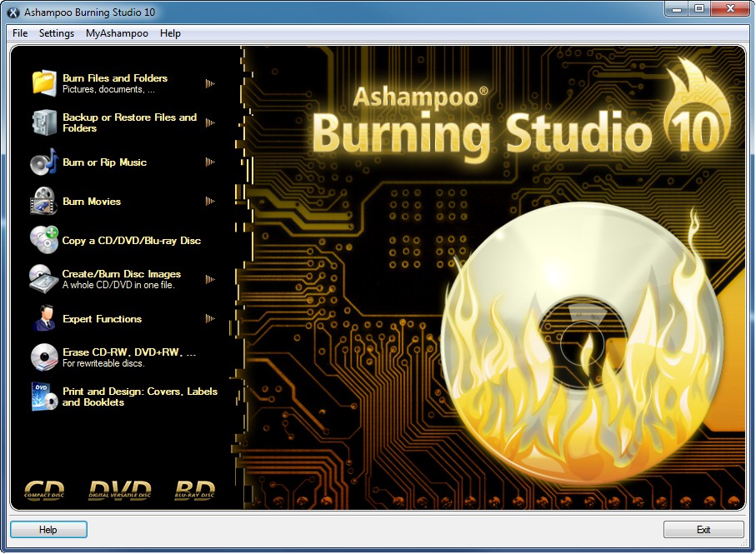
Task: Click the Expert Functions businessman icon
Action: click(x=44, y=318)
